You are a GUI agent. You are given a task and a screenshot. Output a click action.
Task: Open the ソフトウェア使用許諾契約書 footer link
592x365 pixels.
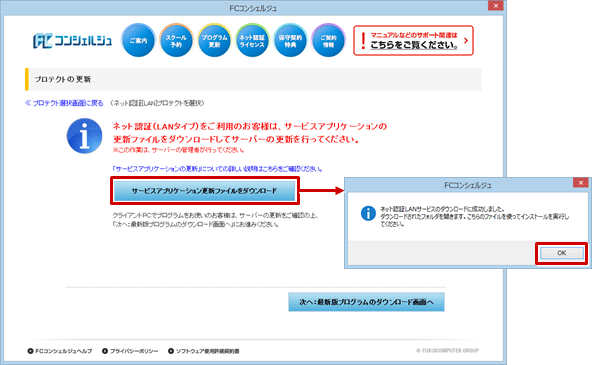[204, 351]
